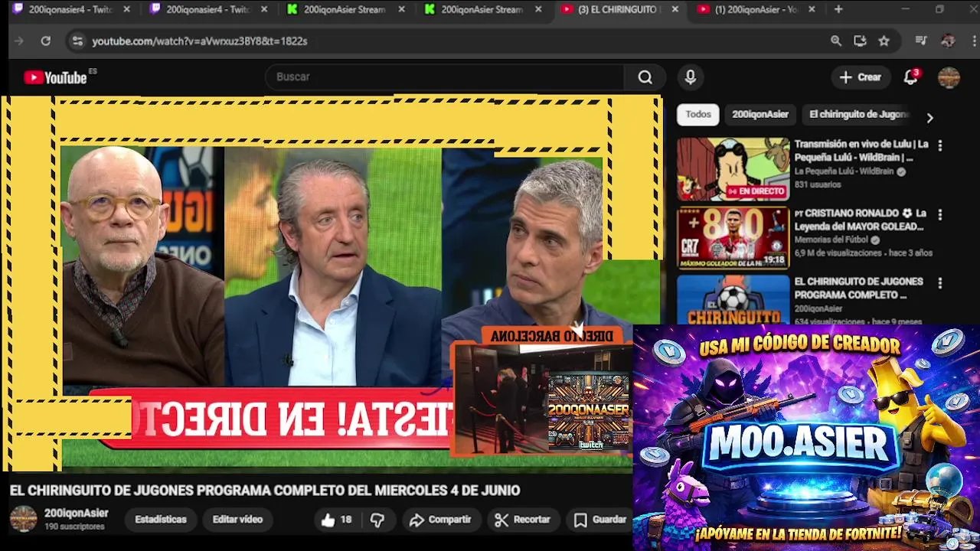Close the second 200iqonasier4 Twitch tab
This screenshot has width=980, height=551.
[264, 9]
